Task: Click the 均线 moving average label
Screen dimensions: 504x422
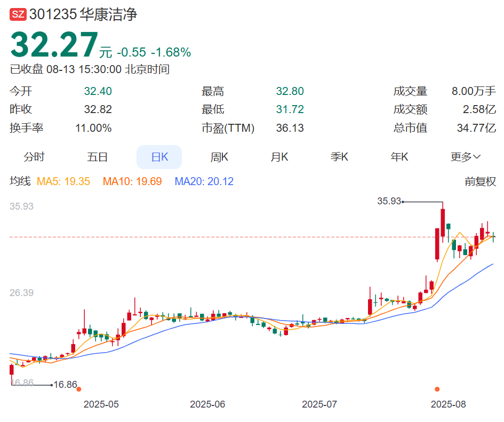Action: 20,181
